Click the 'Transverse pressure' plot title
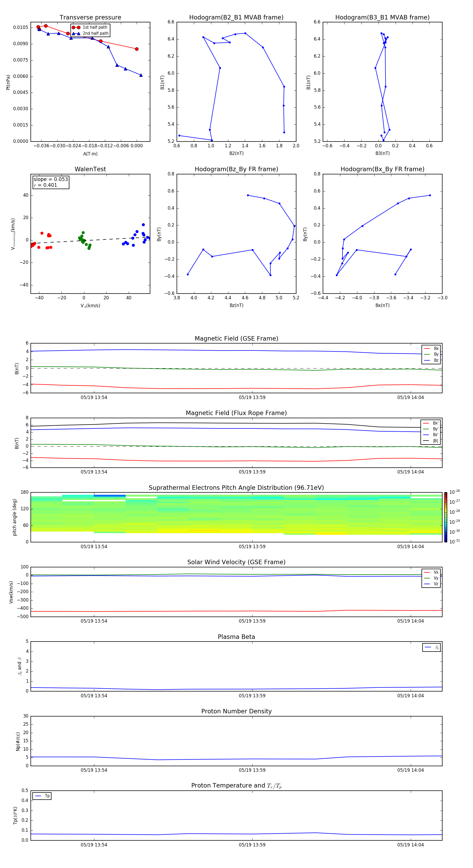473x868 pixels. click(90, 18)
